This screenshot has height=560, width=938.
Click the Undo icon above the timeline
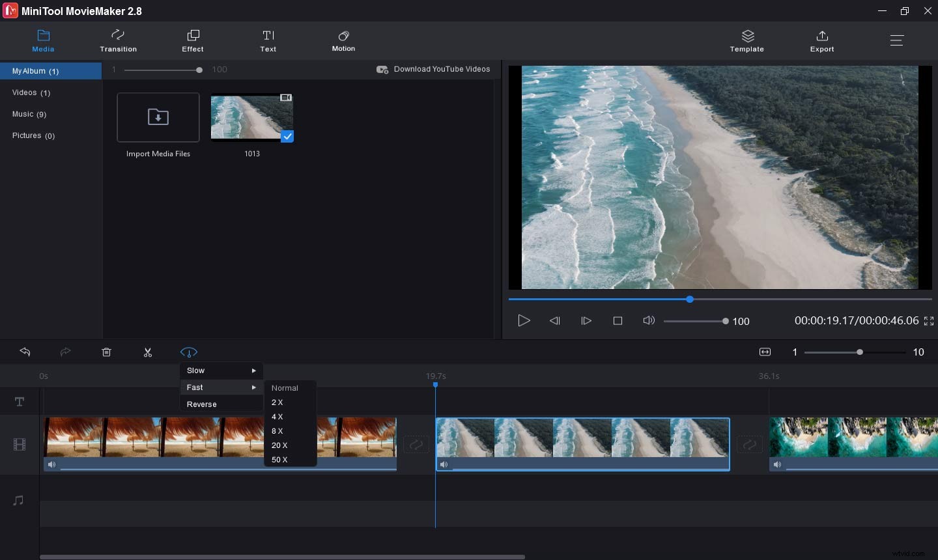[25, 352]
